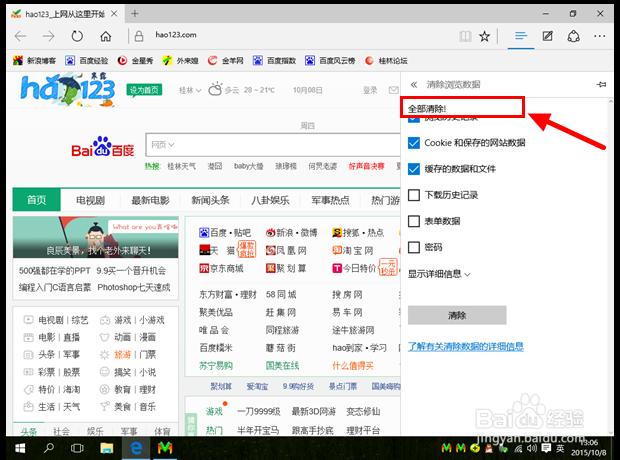620x460 pixels.
Task: Open Action Center notification icon
Action: point(546,448)
